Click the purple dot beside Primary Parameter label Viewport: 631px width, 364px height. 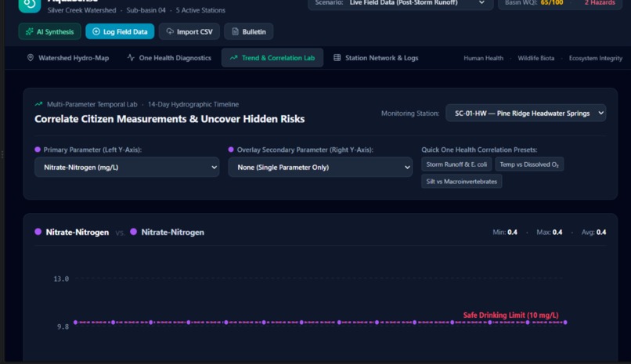38,150
